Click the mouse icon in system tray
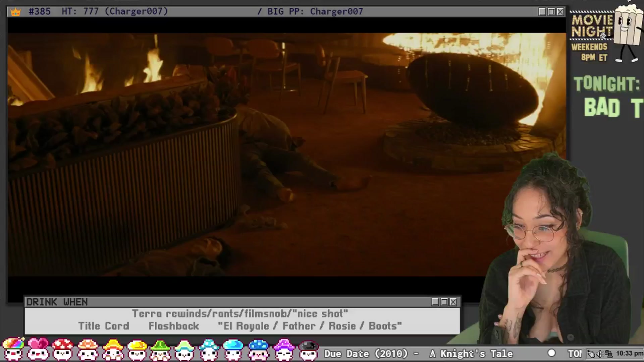The width and height of the screenshot is (644, 362). pos(591,354)
